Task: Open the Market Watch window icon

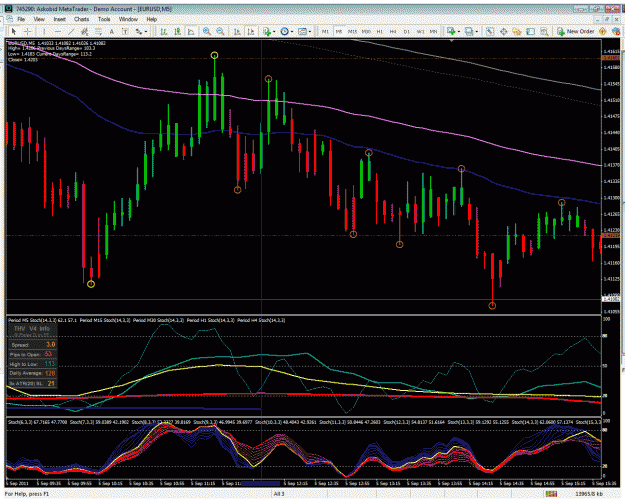Action: [489, 31]
